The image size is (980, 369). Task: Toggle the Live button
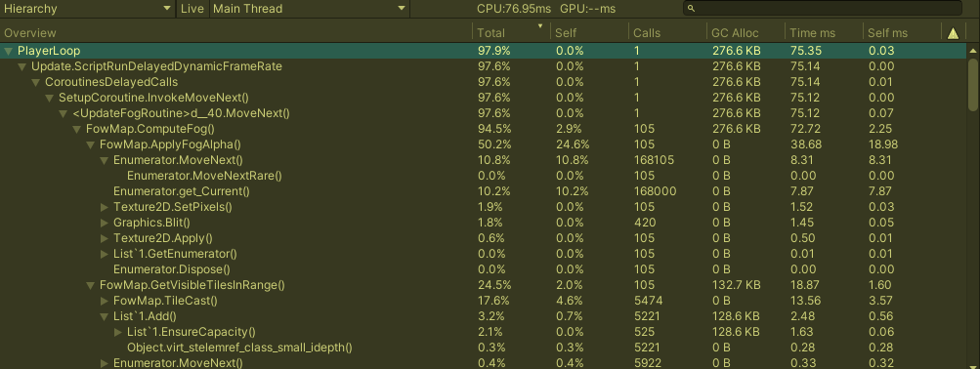pos(192,9)
